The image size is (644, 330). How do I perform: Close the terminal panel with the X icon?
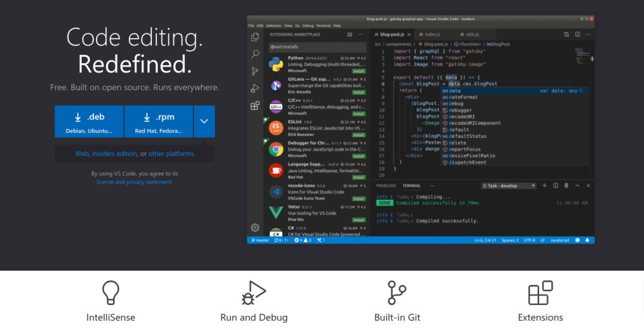[588, 186]
